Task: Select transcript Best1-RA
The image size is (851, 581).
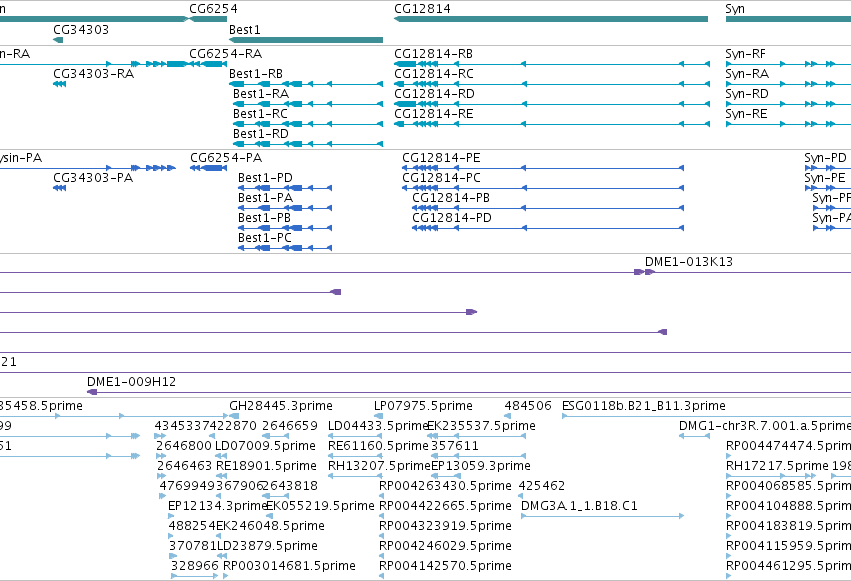Action: click(x=261, y=94)
